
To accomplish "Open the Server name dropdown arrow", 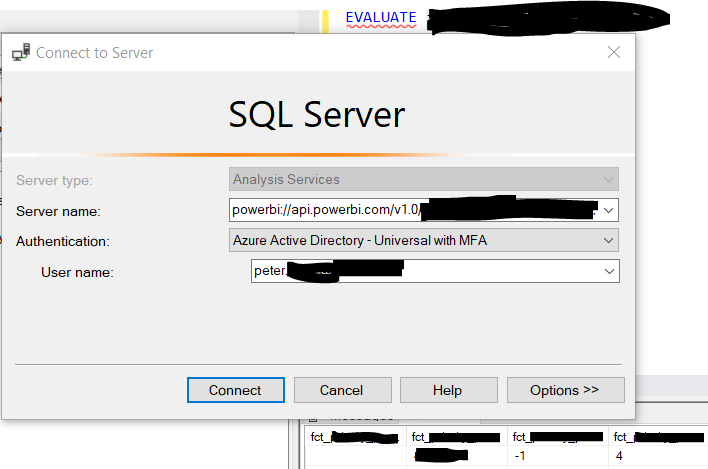I will click(x=608, y=210).
